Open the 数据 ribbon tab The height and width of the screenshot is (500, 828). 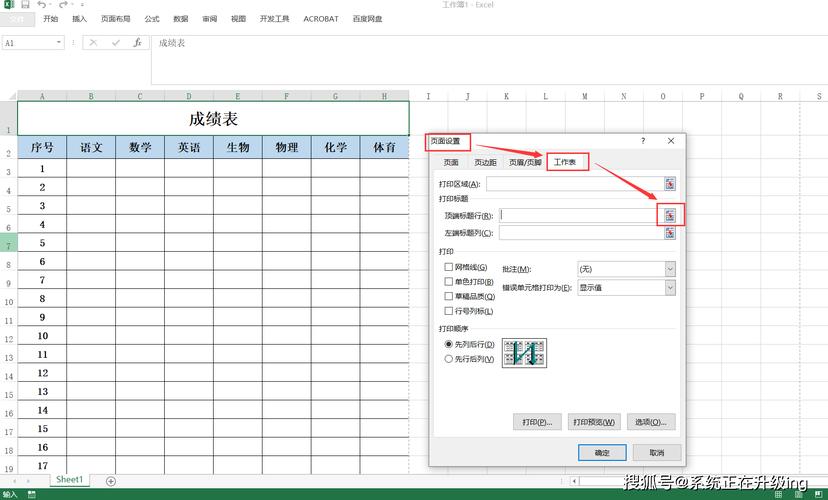tap(181, 19)
